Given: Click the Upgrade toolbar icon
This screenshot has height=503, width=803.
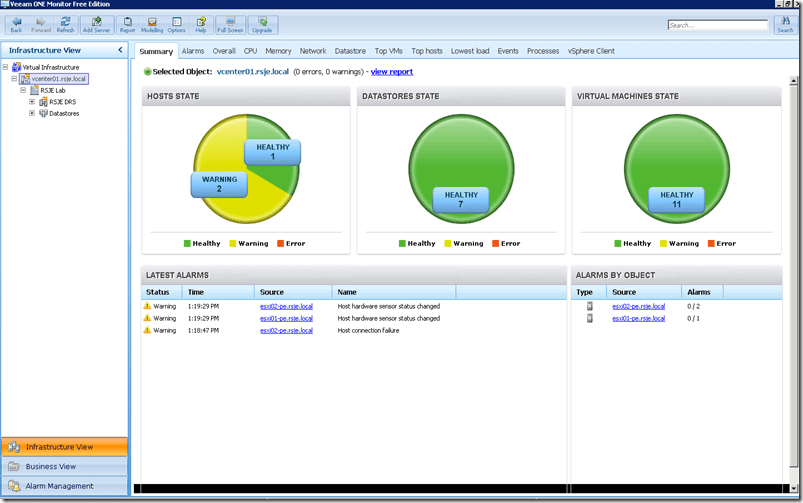Looking at the screenshot, I should tap(262, 24).
